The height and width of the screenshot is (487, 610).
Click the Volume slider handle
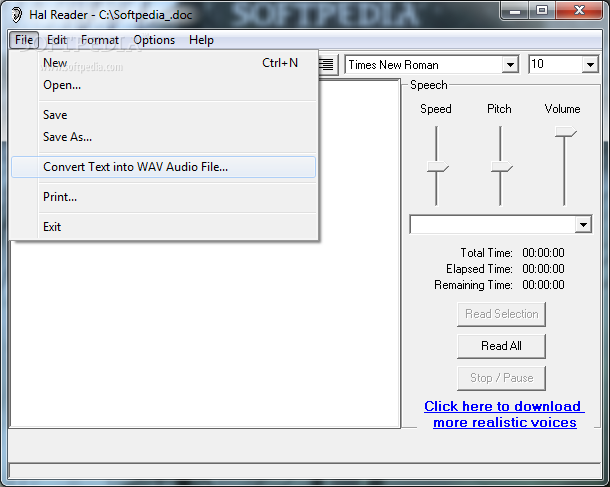565,132
